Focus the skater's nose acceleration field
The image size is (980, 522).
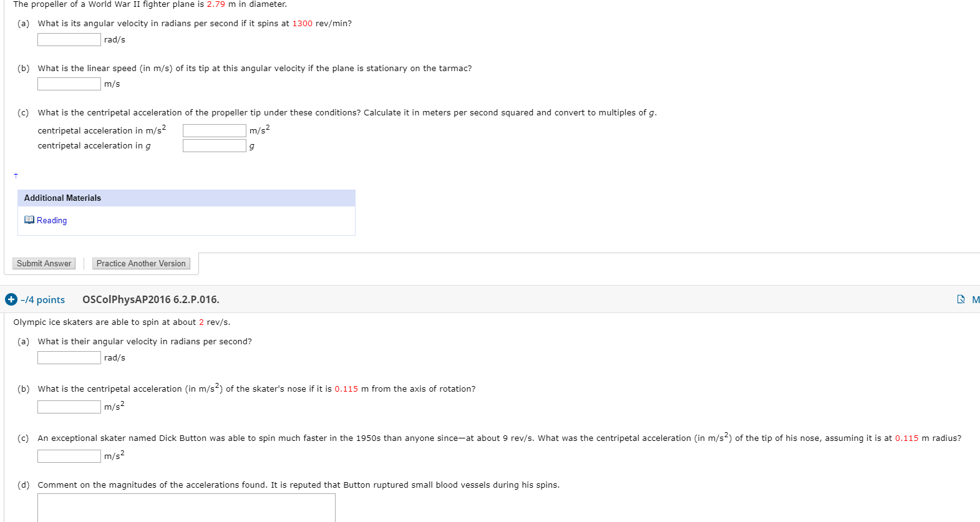tap(69, 407)
